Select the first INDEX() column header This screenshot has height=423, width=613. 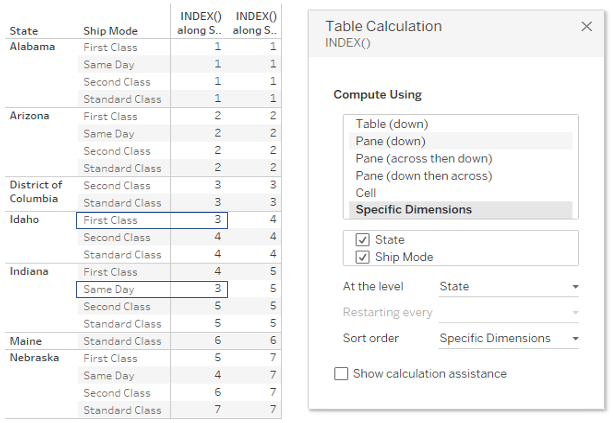(199, 23)
